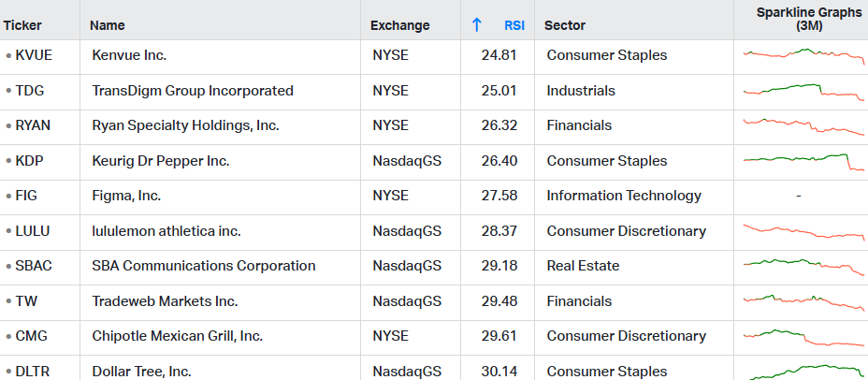Open Chipotle Mexican Grill, Inc. page
The width and height of the screenshot is (868, 380).
click(x=177, y=336)
